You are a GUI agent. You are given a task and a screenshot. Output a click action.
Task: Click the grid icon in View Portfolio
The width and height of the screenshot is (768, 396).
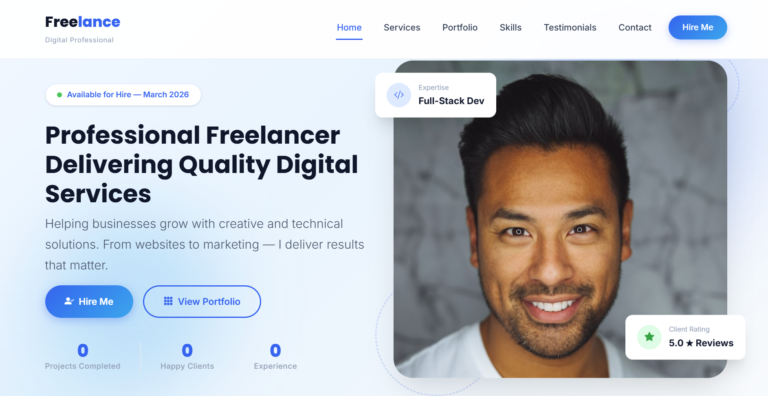(168, 301)
